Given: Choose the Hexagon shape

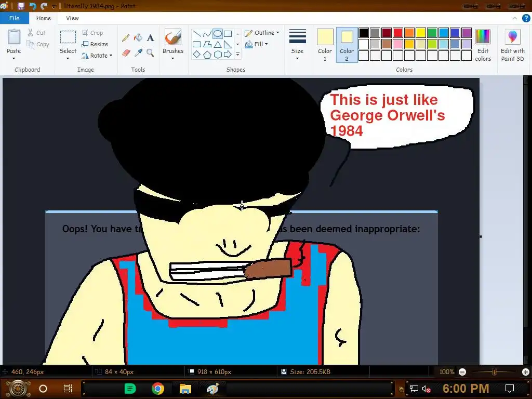Looking at the screenshot, I should tap(218, 54).
